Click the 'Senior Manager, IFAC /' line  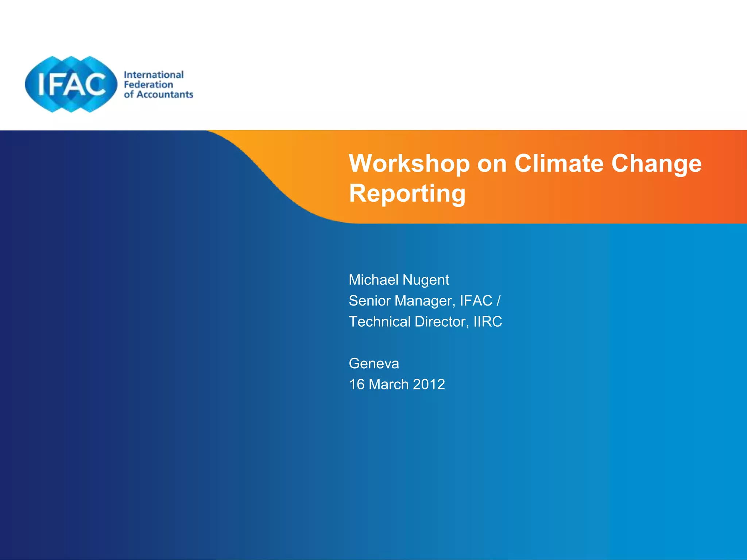pos(425,301)
